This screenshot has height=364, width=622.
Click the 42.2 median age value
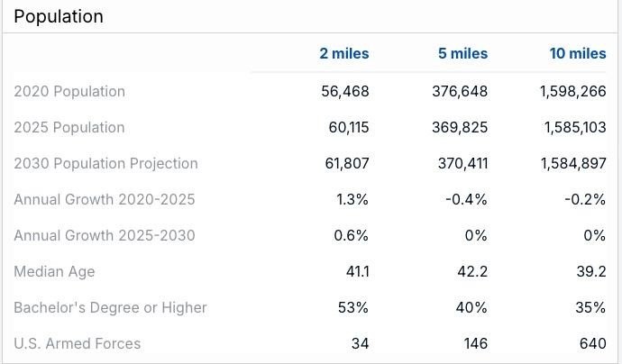pos(472,272)
